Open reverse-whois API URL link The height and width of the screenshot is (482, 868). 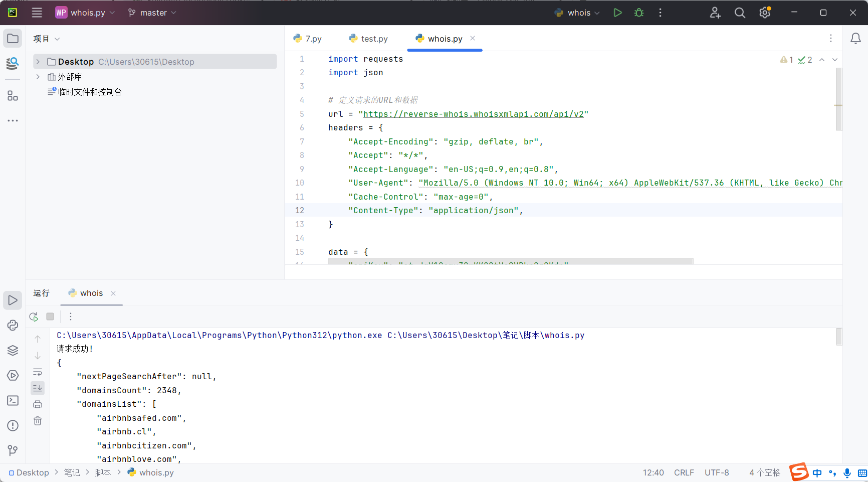pyautogui.click(x=473, y=114)
